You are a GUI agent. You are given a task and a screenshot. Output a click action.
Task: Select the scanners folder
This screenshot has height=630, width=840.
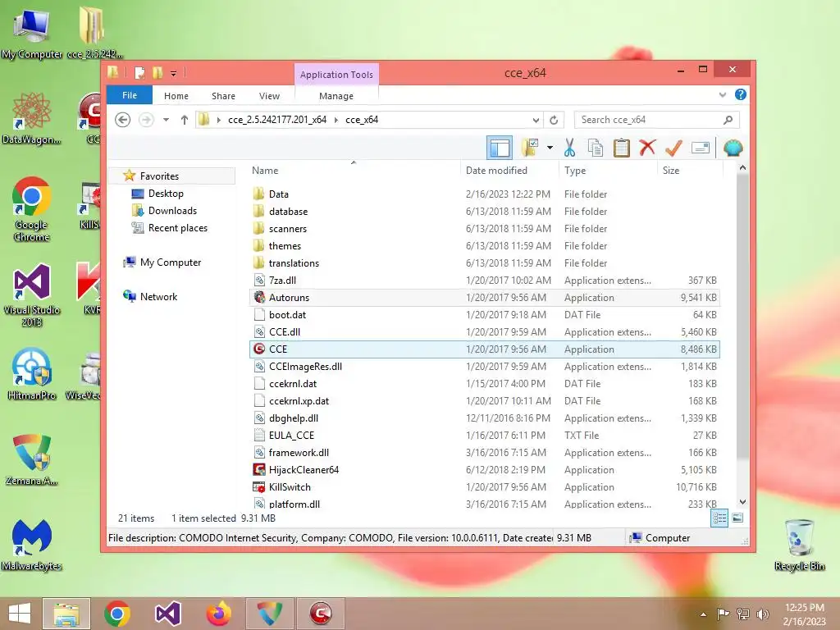click(x=484, y=229)
